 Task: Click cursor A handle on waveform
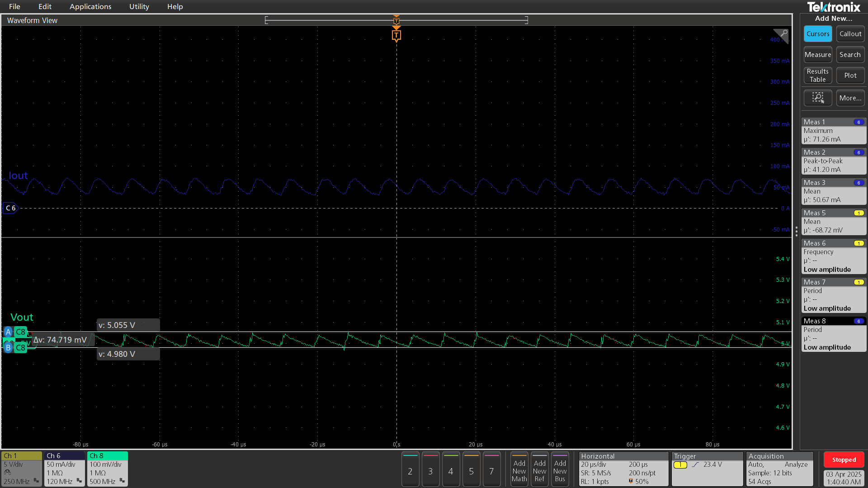(x=8, y=332)
